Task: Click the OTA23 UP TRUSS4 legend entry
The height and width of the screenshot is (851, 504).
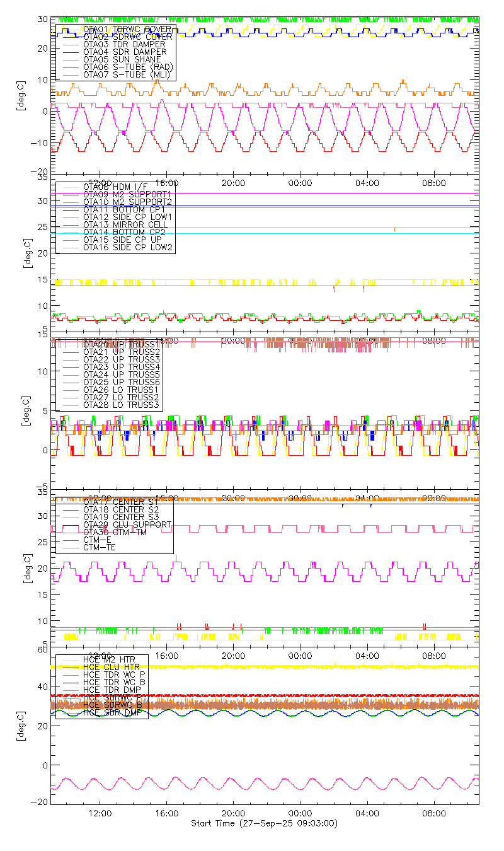Action: 122,367
